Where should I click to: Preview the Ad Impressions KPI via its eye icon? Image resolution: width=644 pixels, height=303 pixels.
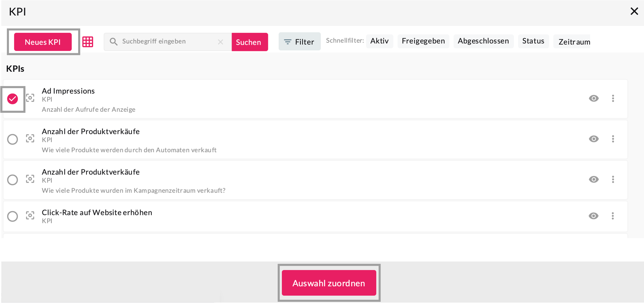coord(593,98)
